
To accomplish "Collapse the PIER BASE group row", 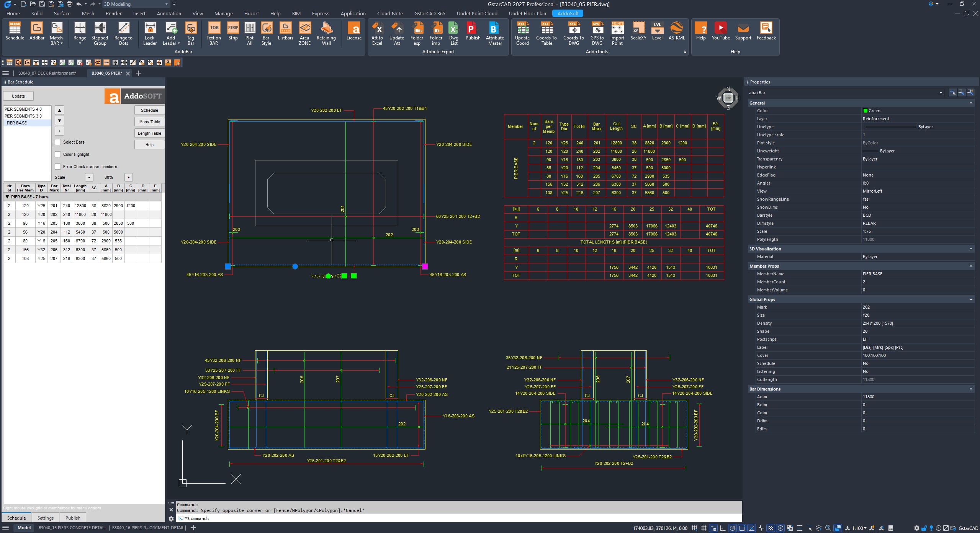I will point(7,197).
